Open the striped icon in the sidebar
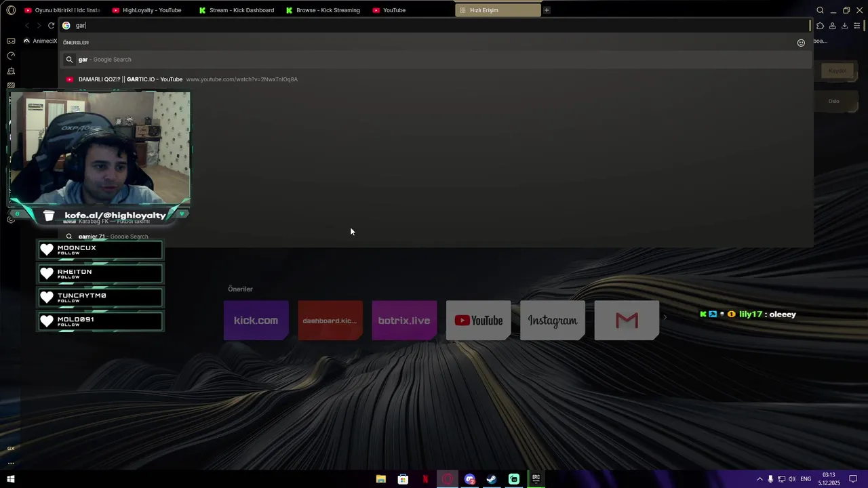The height and width of the screenshot is (488, 868). [x=11, y=85]
